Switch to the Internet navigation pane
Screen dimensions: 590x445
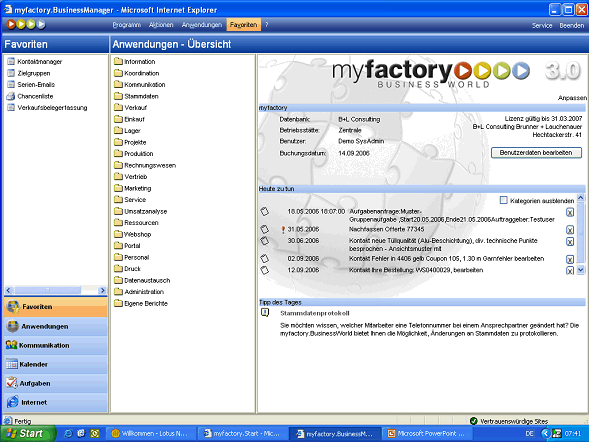click(56, 402)
